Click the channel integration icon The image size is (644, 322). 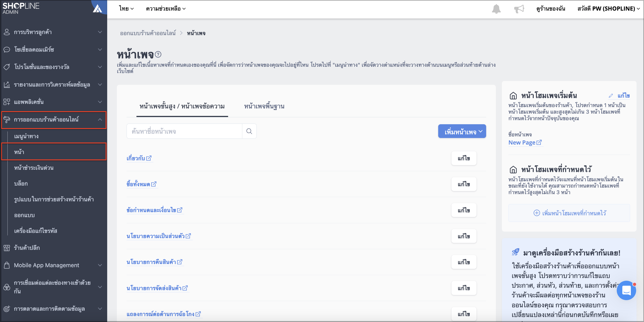coord(7,287)
